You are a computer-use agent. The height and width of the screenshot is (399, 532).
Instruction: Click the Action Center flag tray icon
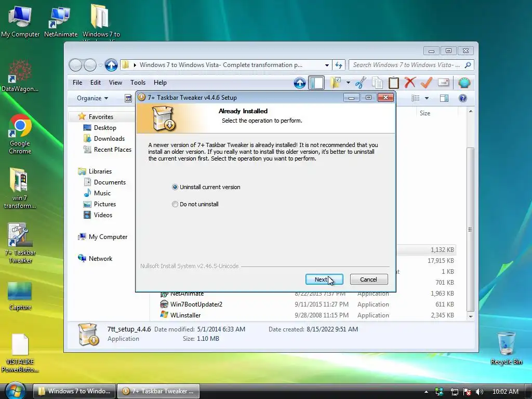467,392
